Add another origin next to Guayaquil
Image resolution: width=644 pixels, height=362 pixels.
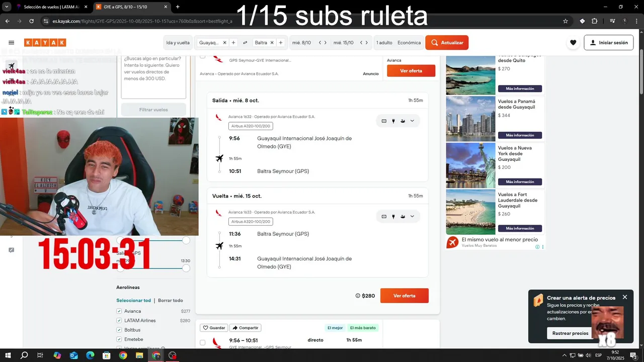click(233, 43)
